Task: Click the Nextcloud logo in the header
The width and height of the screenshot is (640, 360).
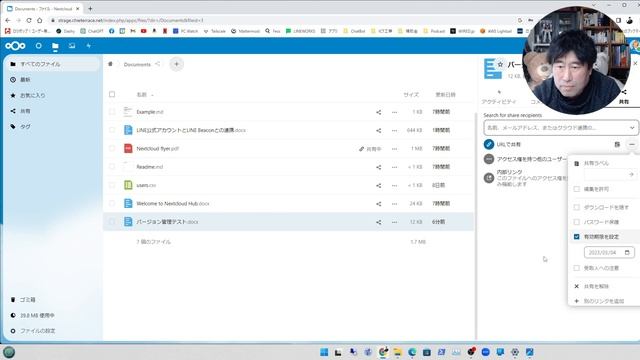Action: 15,46
